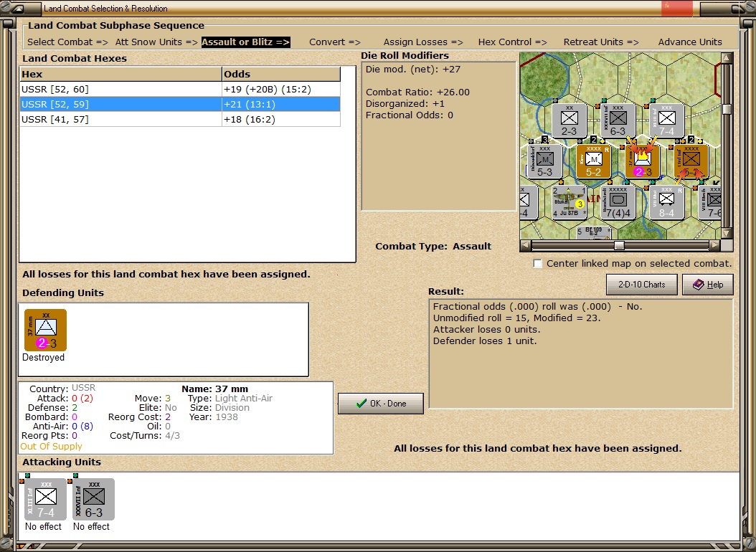Click the burning 37 mm anti-air counter on the map
Image resolution: width=756 pixels, height=552 pixels.
coord(642,161)
